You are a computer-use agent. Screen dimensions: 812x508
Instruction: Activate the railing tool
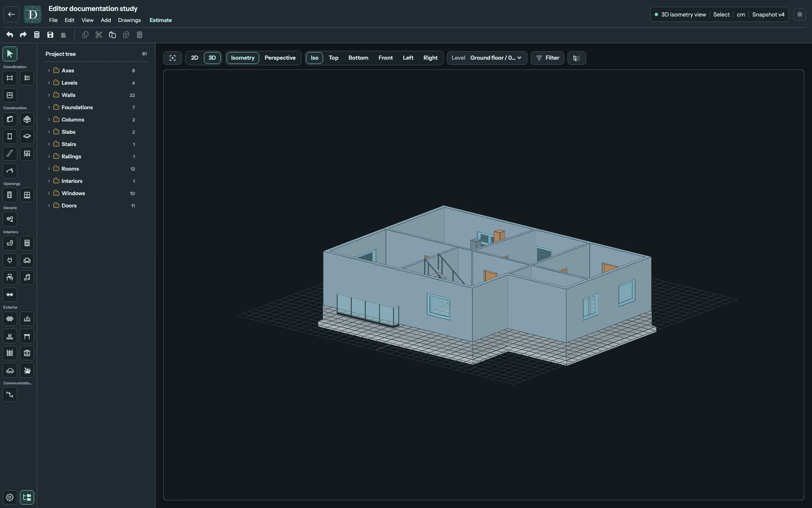27,154
